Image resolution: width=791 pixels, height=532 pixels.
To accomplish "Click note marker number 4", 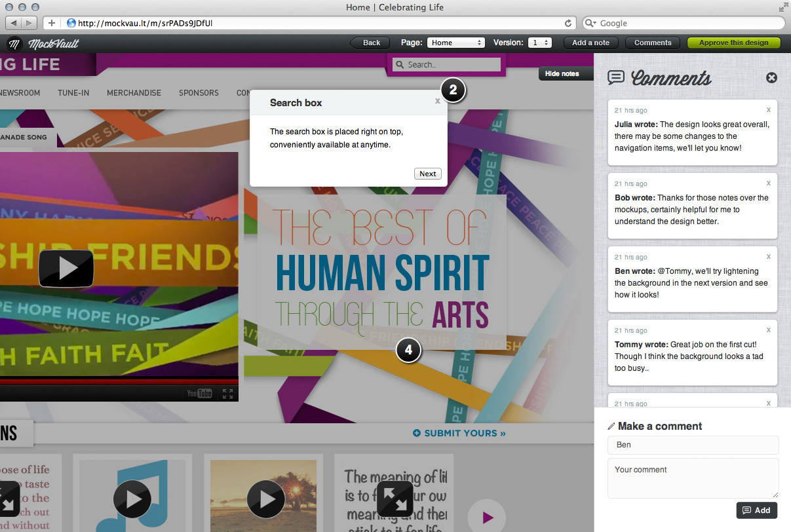I will [x=408, y=350].
